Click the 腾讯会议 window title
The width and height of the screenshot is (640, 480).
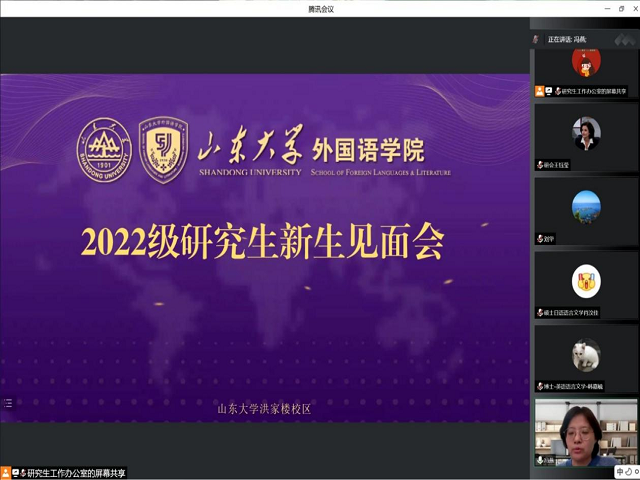click(x=321, y=9)
